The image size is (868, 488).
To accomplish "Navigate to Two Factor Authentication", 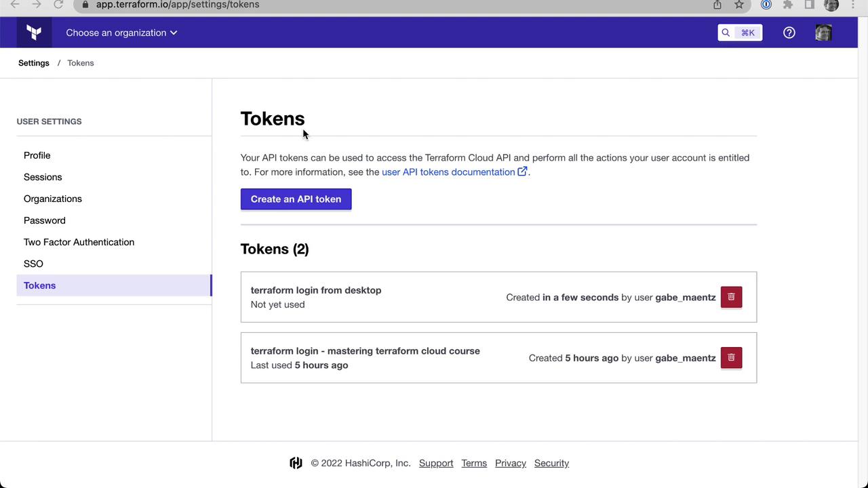I will point(79,242).
